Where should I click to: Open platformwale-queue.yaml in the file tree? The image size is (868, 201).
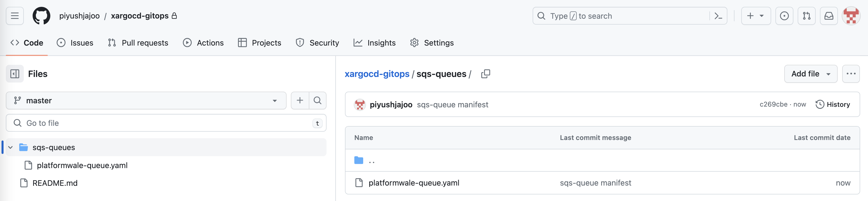(82, 165)
